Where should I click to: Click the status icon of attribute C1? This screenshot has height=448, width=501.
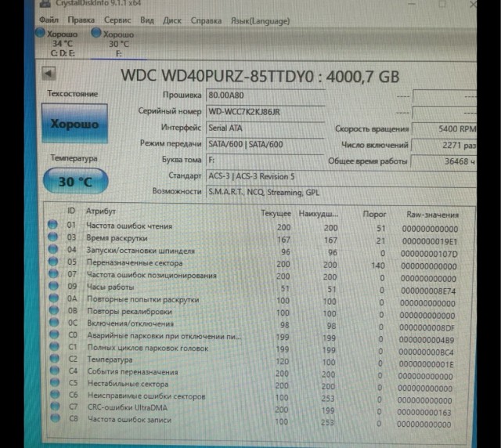click(54, 346)
